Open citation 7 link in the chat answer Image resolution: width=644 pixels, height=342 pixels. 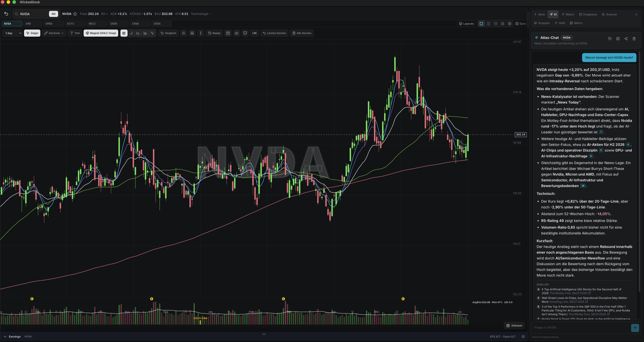click(x=601, y=132)
